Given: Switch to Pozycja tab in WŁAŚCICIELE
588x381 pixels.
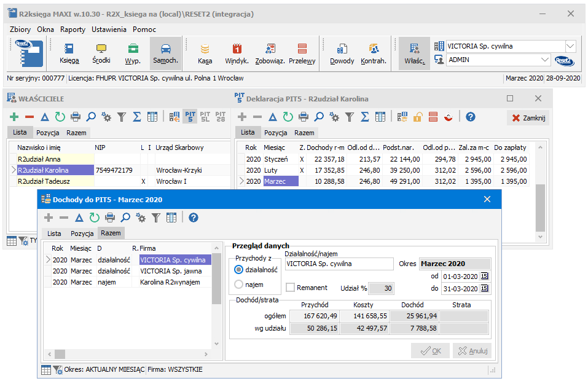Looking at the screenshot, I should [x=48, y=133].
